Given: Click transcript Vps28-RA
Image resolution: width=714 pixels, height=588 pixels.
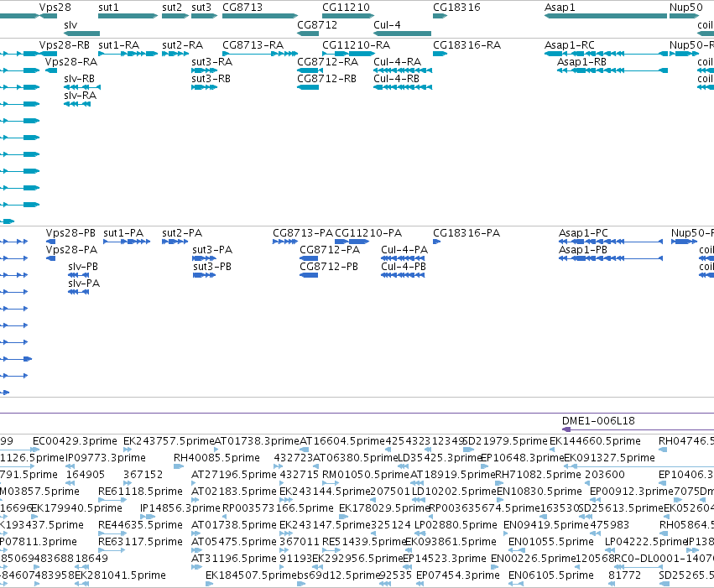Looking at the screenshot, I should click(70, 62).
